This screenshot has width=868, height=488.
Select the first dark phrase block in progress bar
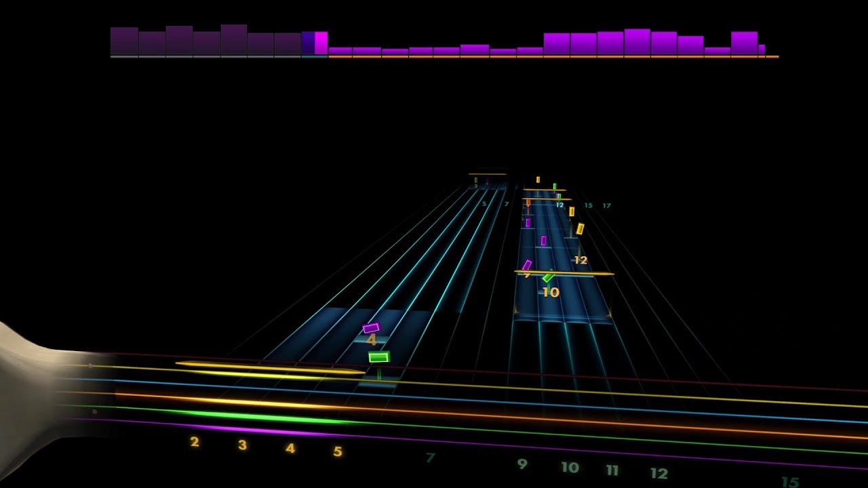124,41
